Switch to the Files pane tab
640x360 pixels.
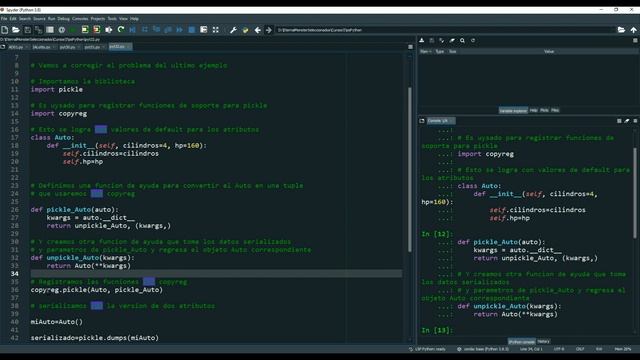coord(555,110)
